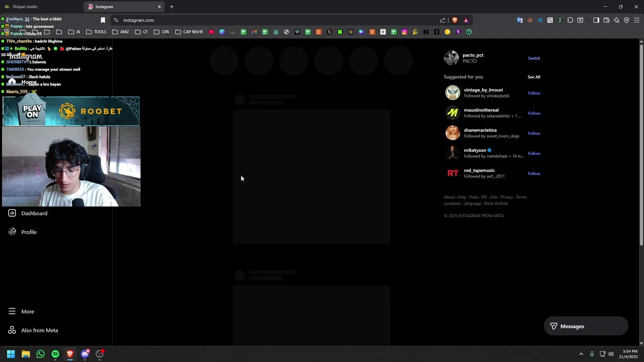Open the Gmail bookmark
The width and height of the screenshot is (644, 362).
254,32
